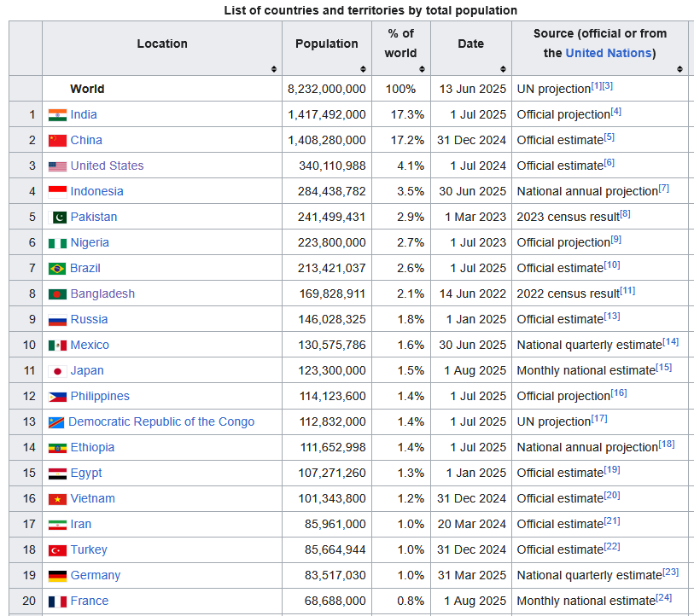Screen dimensions: 694x616
Task: Open the Germany country link
Action: pyautogui.click(x=96, y=576)
